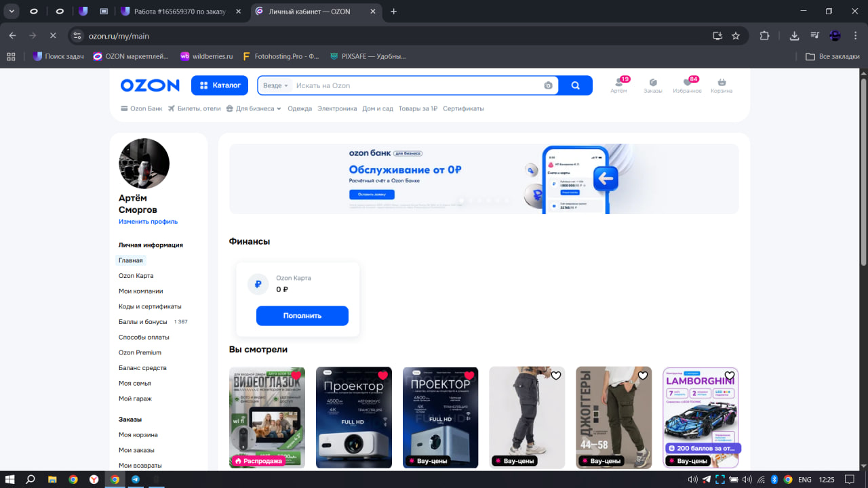This screenshot has width=868, height=488.
Task: Open the Chrome profile avatar icon
Action: point(835,36)
